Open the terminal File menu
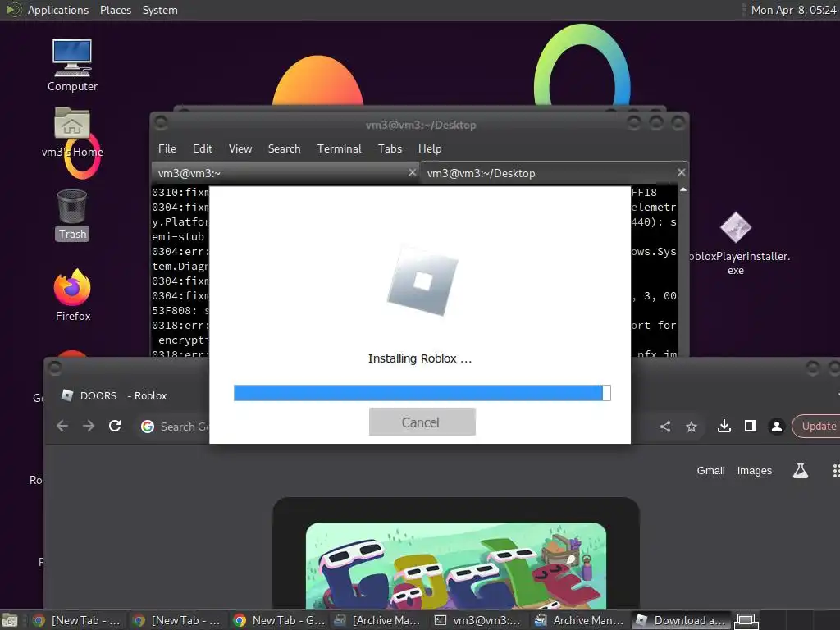 click(x=167, y=149)
